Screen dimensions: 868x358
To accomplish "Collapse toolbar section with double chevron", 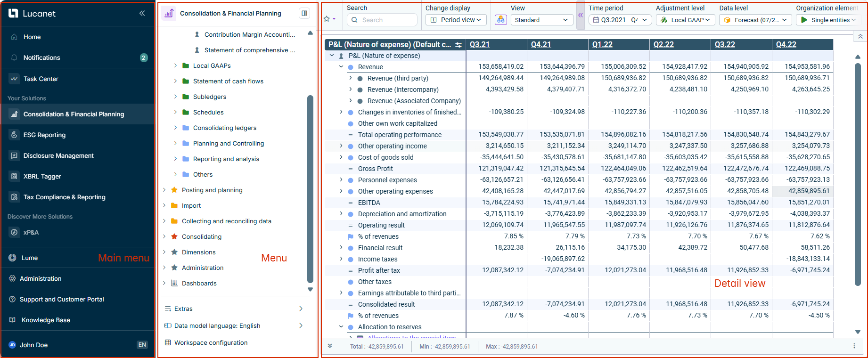I will (x=581, y=15).
